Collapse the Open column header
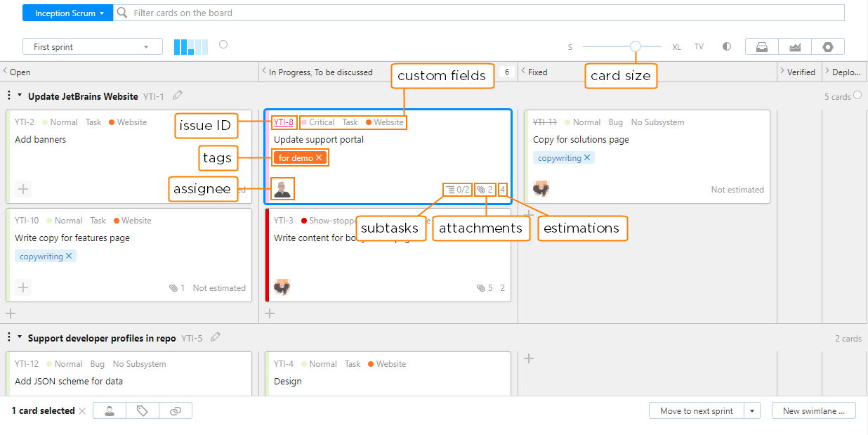The width and height of the screenshot is (868, 435). coord(6,72)
